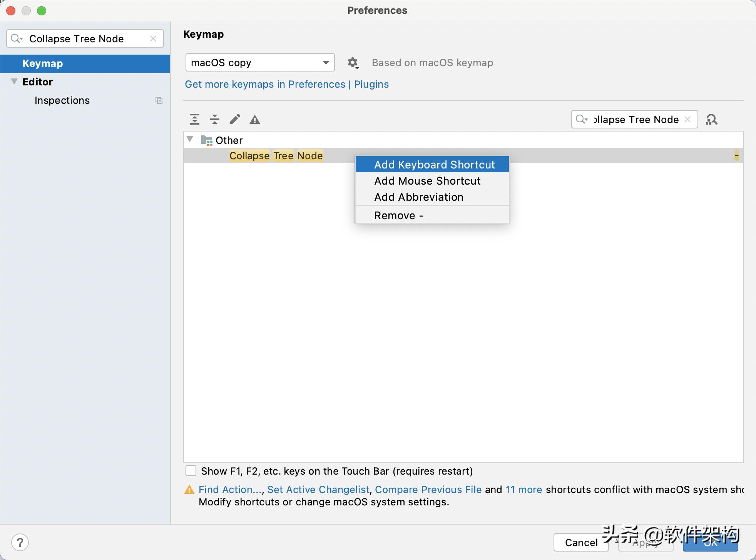
Task: Click the warning triangle conflicts icon
Action: pyautogui.click(x=254, y=119)
